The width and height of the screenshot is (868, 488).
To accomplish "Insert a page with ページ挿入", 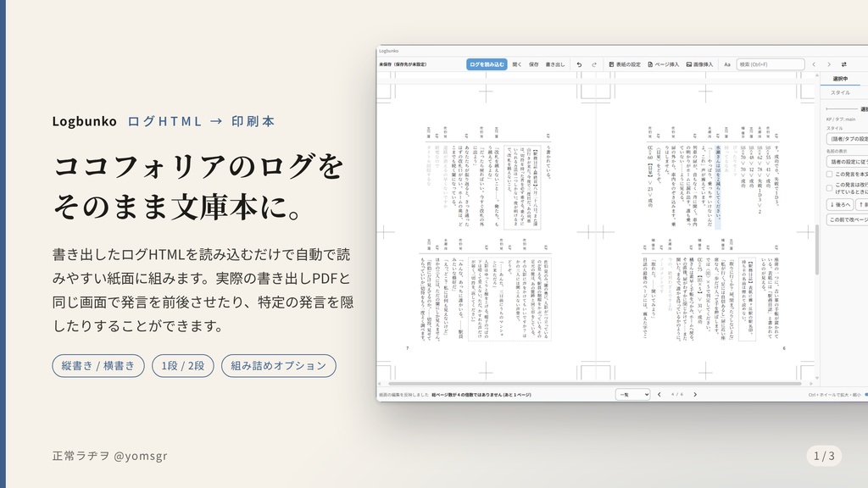I will pos(663,64).
